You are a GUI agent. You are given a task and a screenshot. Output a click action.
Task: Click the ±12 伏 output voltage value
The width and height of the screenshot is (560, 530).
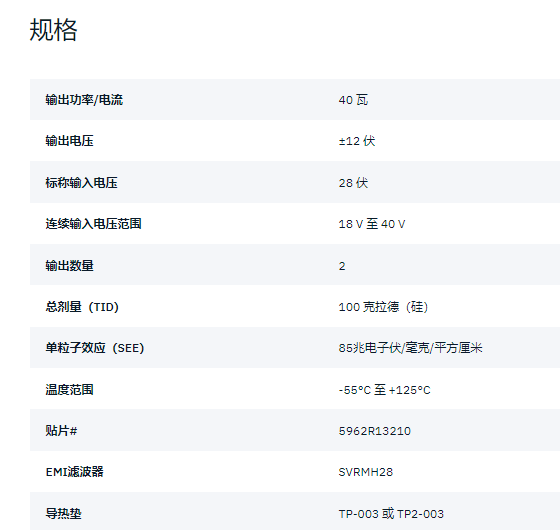[x=357, y=141]
